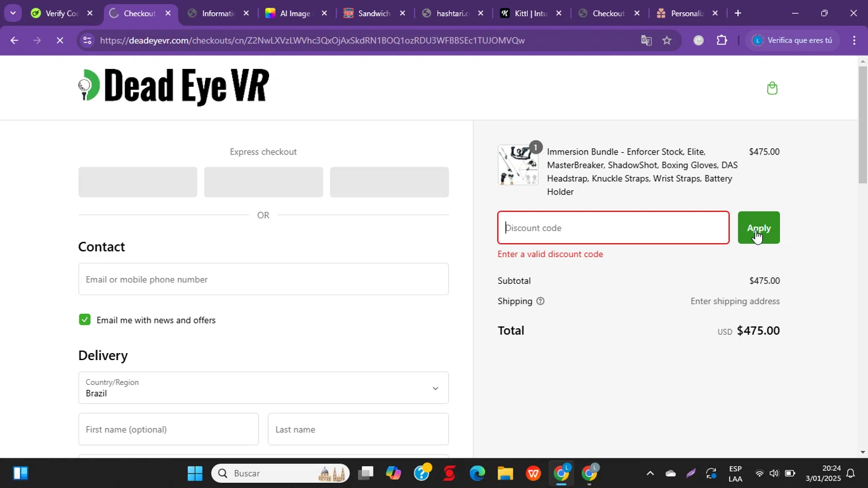
Task: Click the third express checkout button
Action: pos(389,182)
